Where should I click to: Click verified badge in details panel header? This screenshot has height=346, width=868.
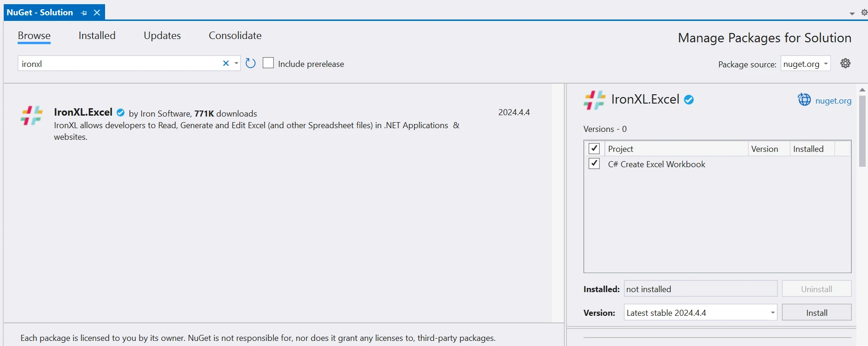(689, 99)
